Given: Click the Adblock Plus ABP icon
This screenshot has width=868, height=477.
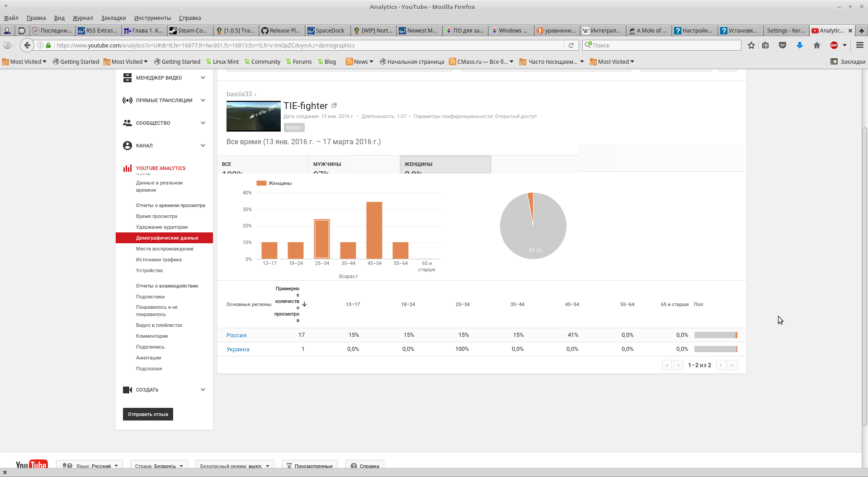Looking at the screenshot, I should pos(834,45).
